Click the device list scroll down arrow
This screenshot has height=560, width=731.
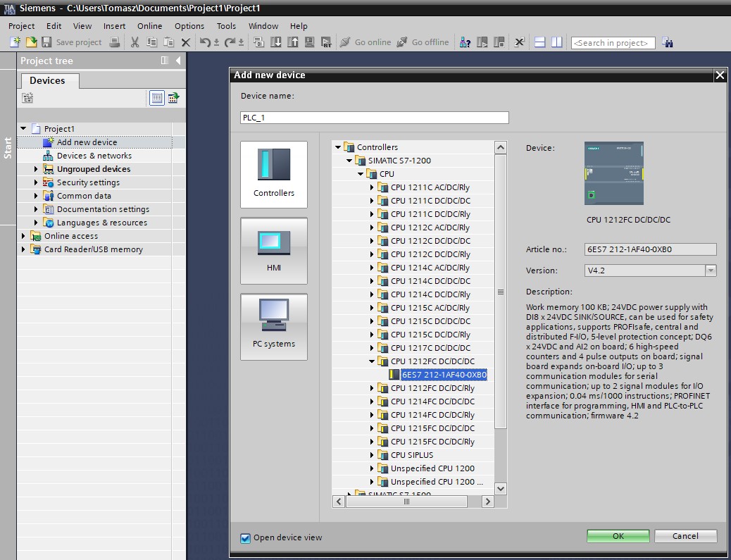click(500, 489)
